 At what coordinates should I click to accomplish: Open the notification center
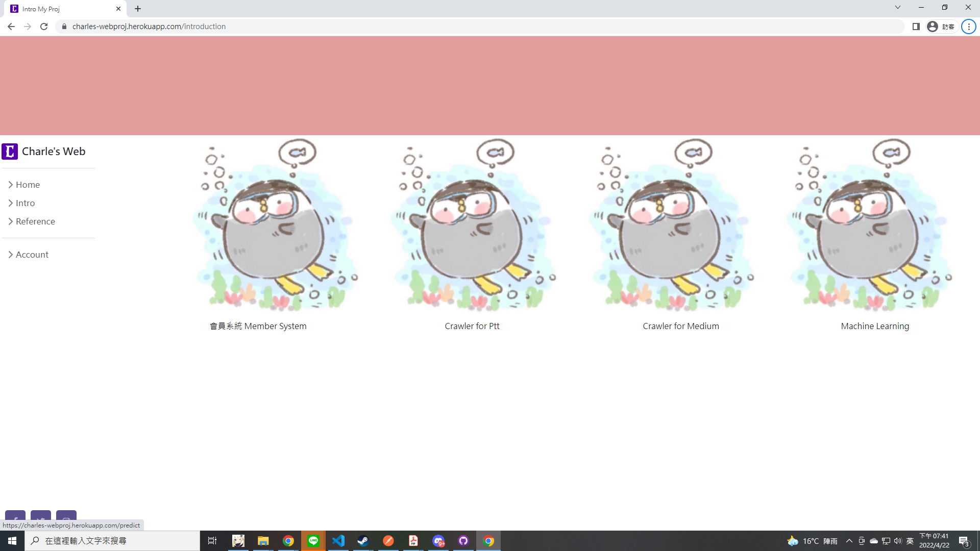[x=964, y=541]
